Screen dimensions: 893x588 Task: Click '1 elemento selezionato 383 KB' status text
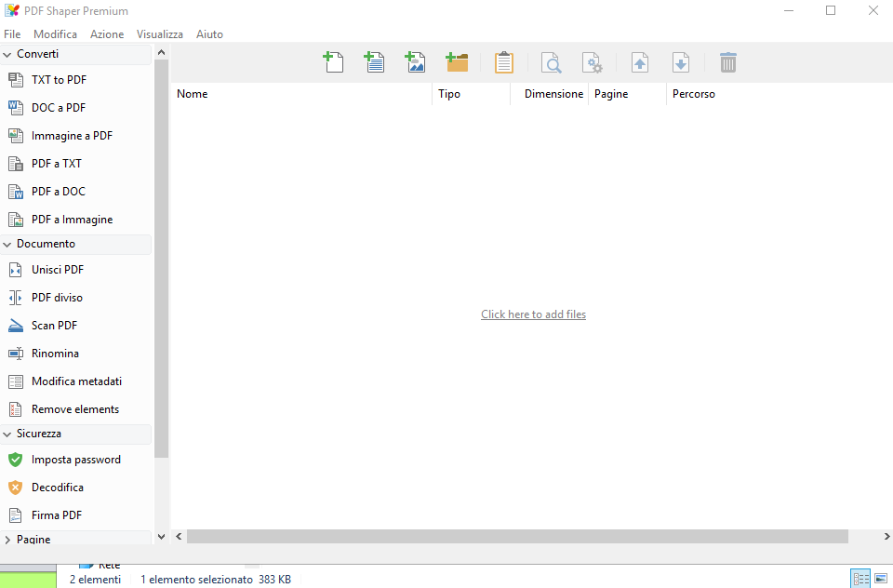(216, 580)
